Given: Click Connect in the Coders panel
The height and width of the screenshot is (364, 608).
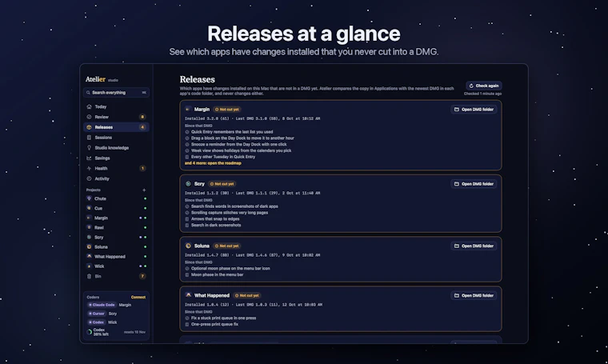Looking at the screenshot, I should coord(138,298).
